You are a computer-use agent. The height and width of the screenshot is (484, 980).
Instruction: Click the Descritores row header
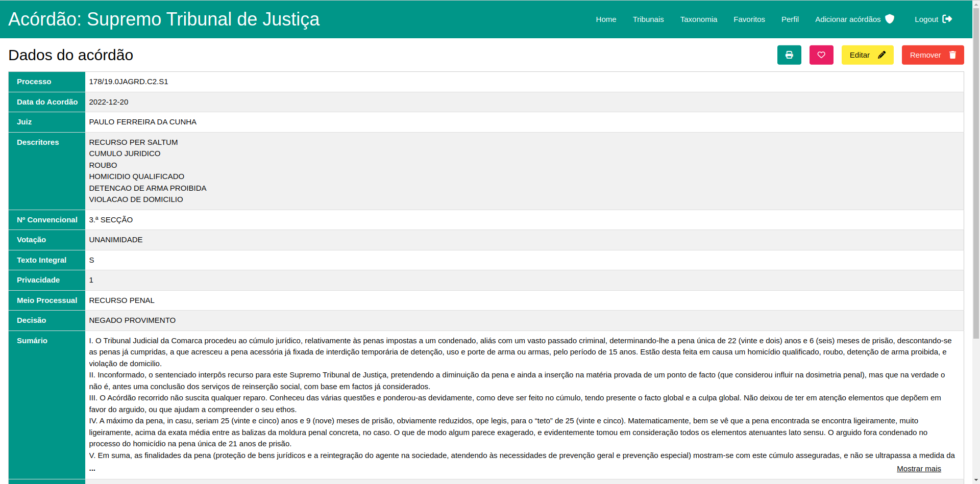coord(47,171)
